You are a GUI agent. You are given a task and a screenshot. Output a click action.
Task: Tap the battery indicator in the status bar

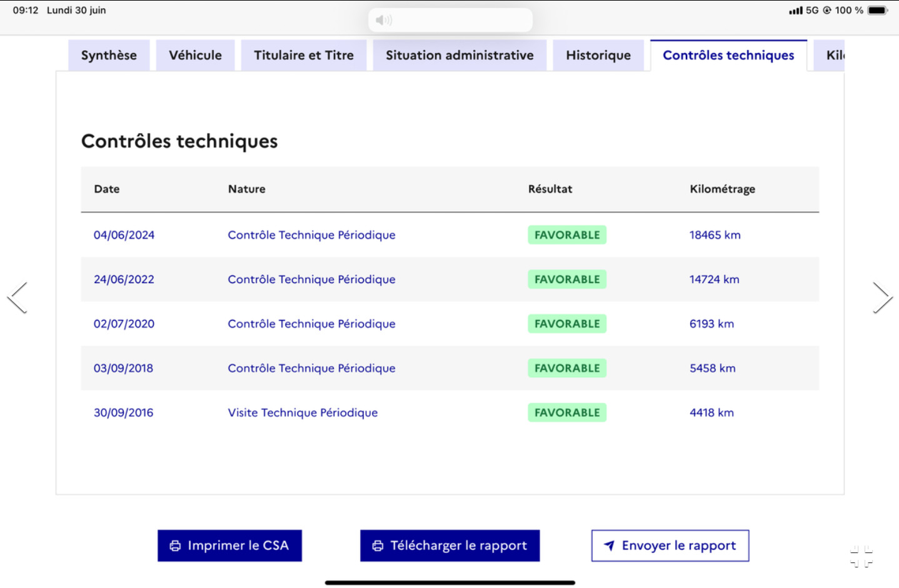click(x=876, y=10)
